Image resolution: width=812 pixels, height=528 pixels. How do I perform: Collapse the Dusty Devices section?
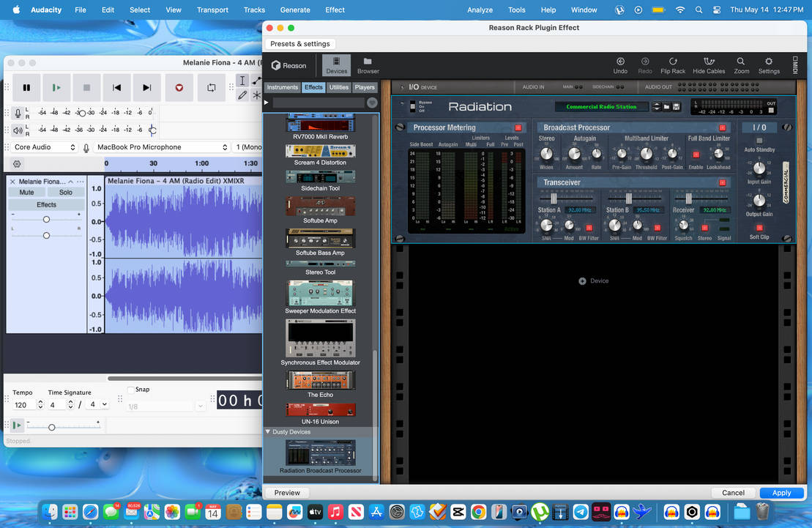click(x=268, y=431)
